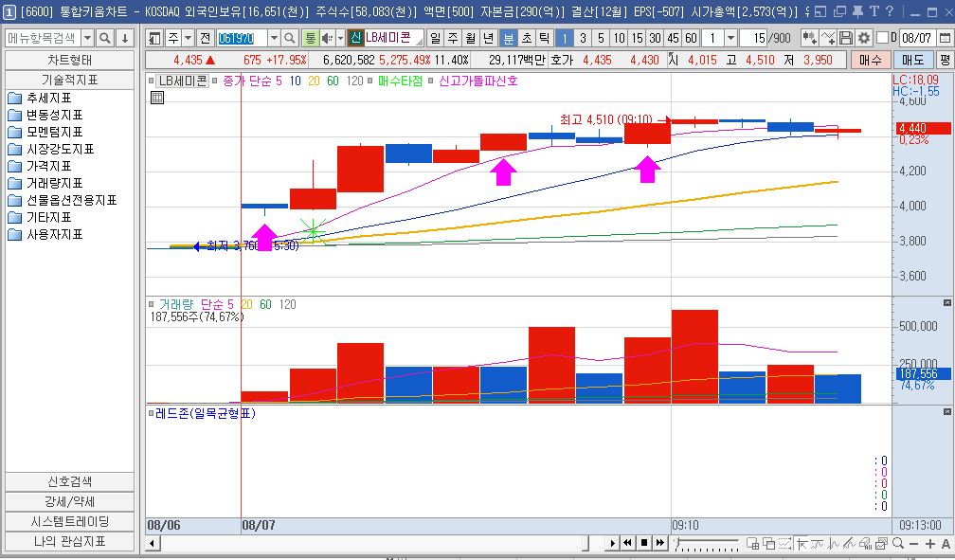Click the candle count field showing 15
This screenshot has width=955, height=560.
tap(753, 39)
